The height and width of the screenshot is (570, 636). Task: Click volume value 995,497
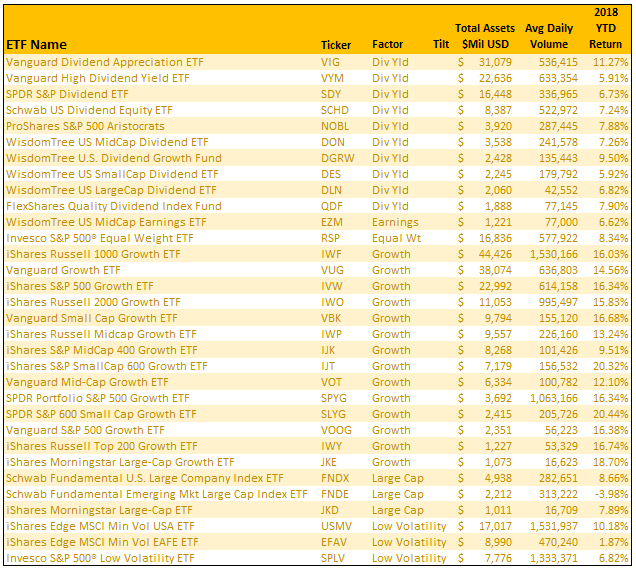click(x=558, y=302)
